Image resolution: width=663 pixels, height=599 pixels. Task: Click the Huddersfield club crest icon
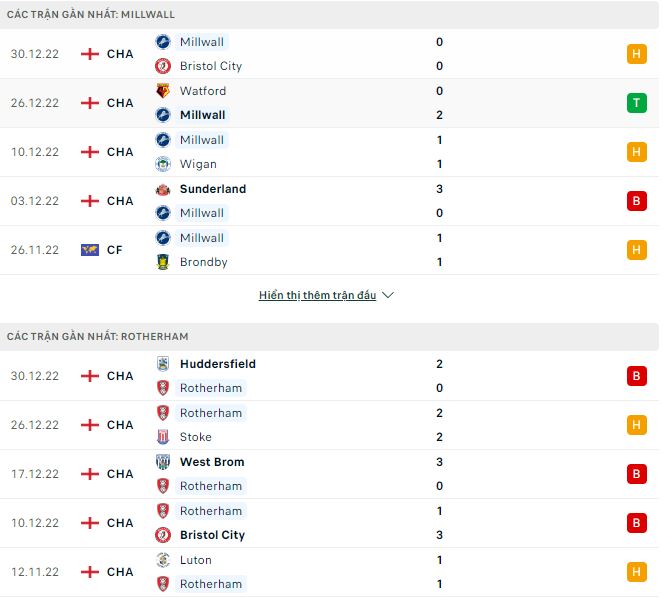click(x=162, y=364)
